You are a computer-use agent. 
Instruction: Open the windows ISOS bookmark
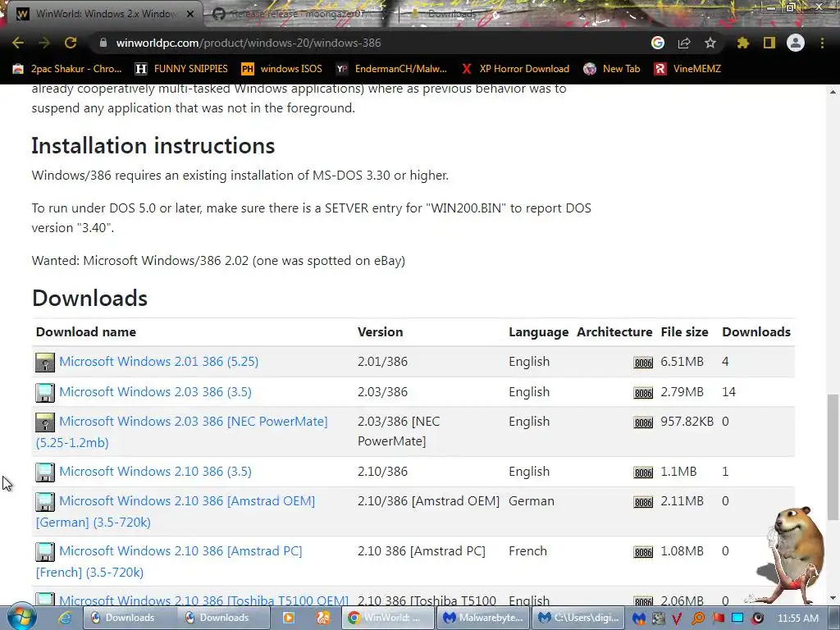click(x=282, y=69)
